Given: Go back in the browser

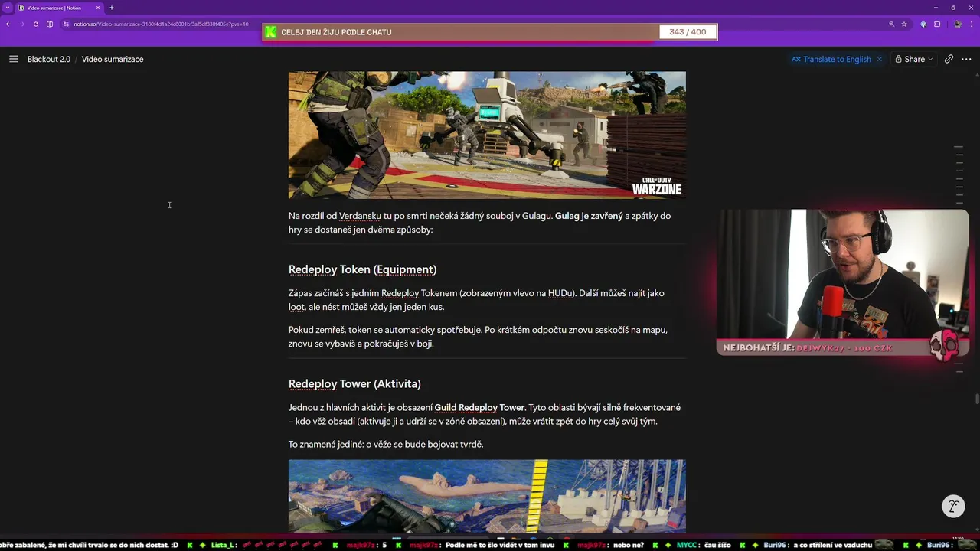Looking at the screenshot, I should pyautogui.click(x=8, y=24).
